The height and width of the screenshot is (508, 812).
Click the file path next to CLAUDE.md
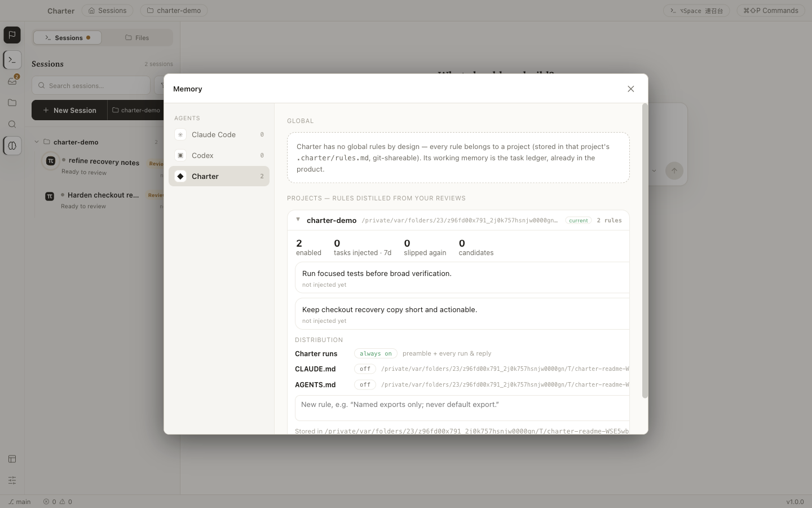click(505, 369)
